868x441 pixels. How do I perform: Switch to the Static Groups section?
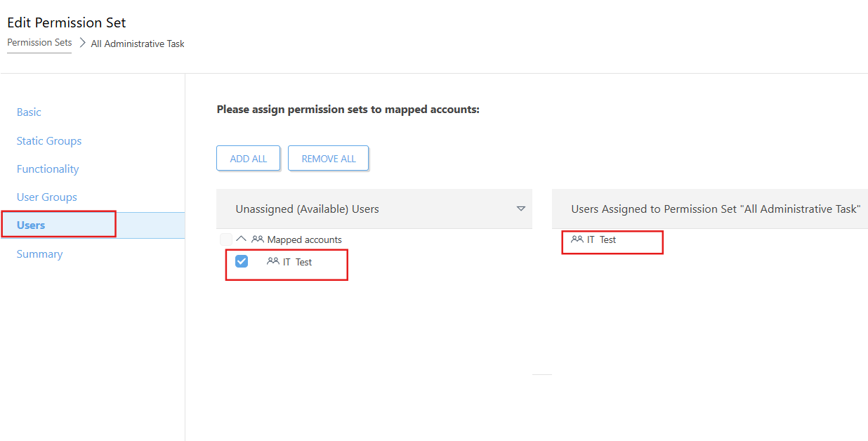49,141
